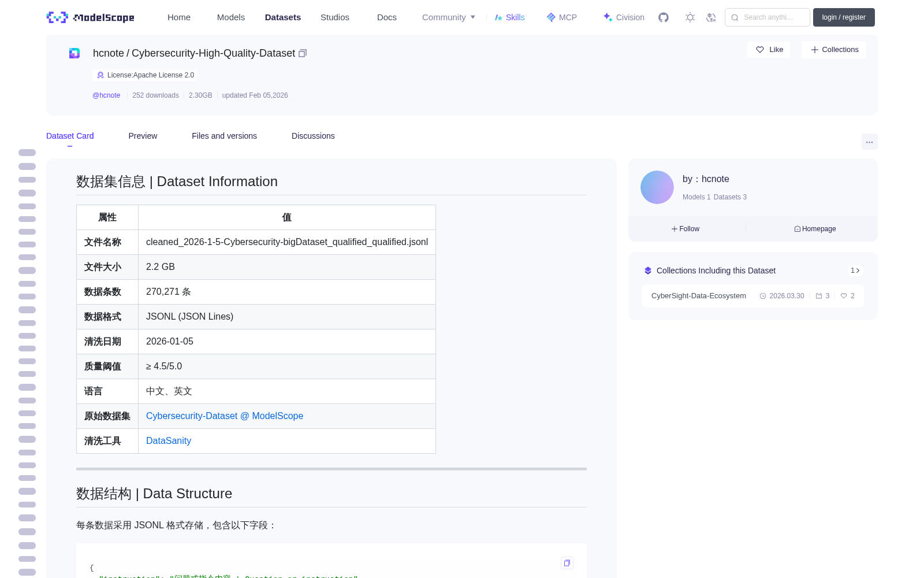Open the DataSanity link
Image resolution: width=924 pixels, height=578 pixels.
point(169,441)
